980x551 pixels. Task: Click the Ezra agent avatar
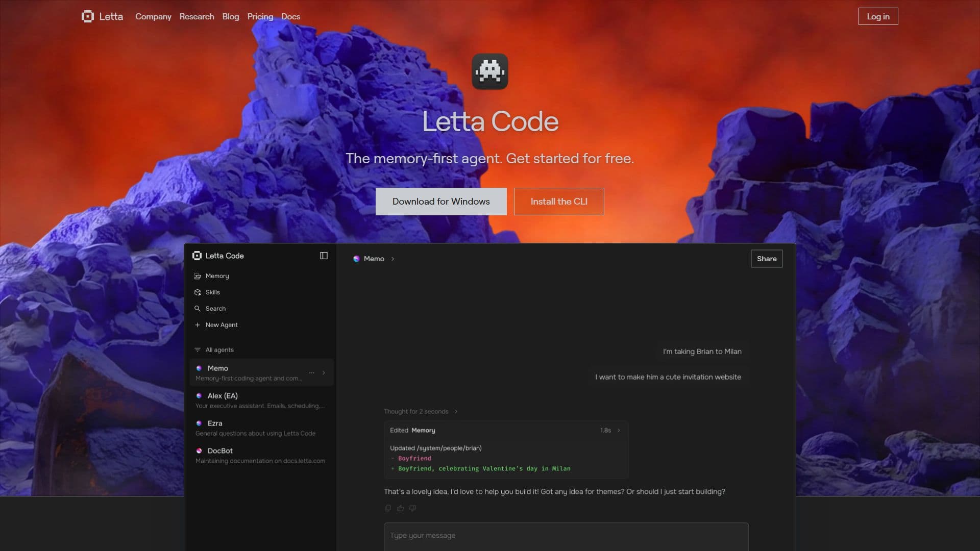(199, 423)
